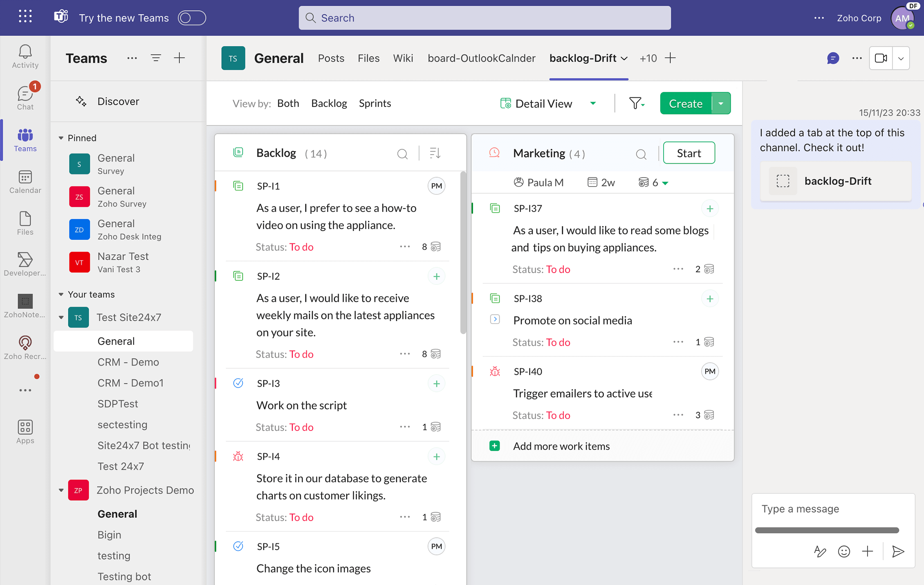
Task: Open the Detail View dropdown
Action: coord(593,103)
